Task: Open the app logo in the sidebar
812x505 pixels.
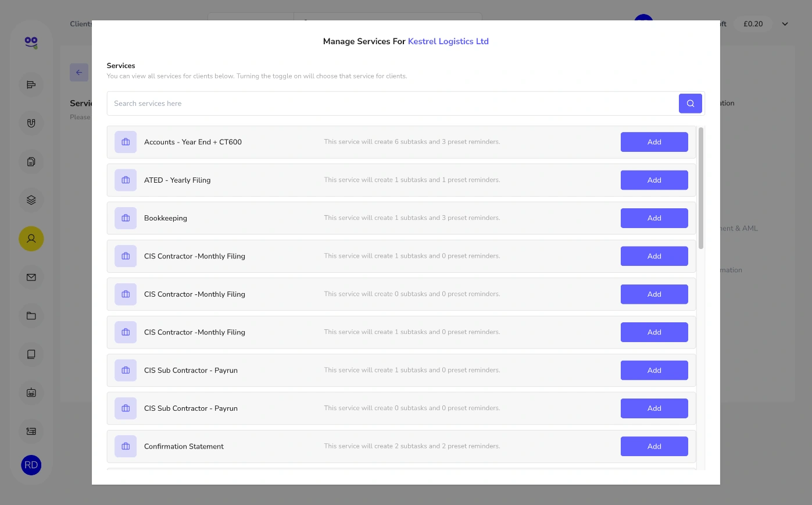Action: pyautogui.click(x=31, y=42)
